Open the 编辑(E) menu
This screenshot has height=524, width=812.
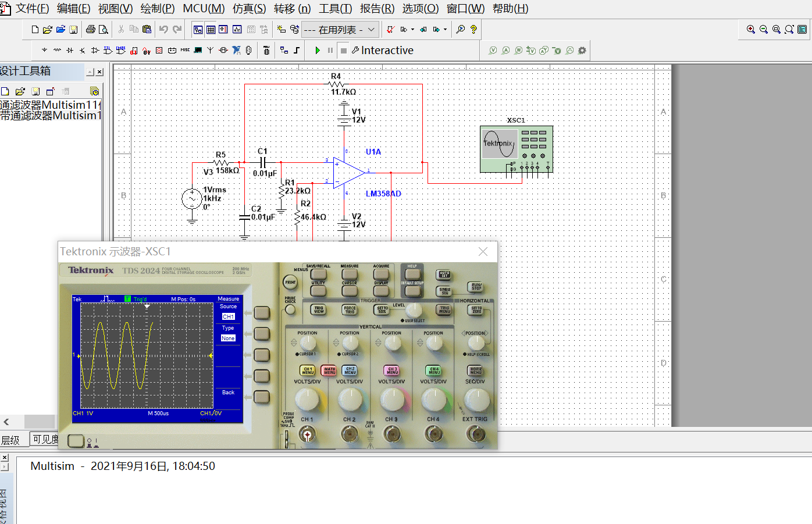coord(73,9)
